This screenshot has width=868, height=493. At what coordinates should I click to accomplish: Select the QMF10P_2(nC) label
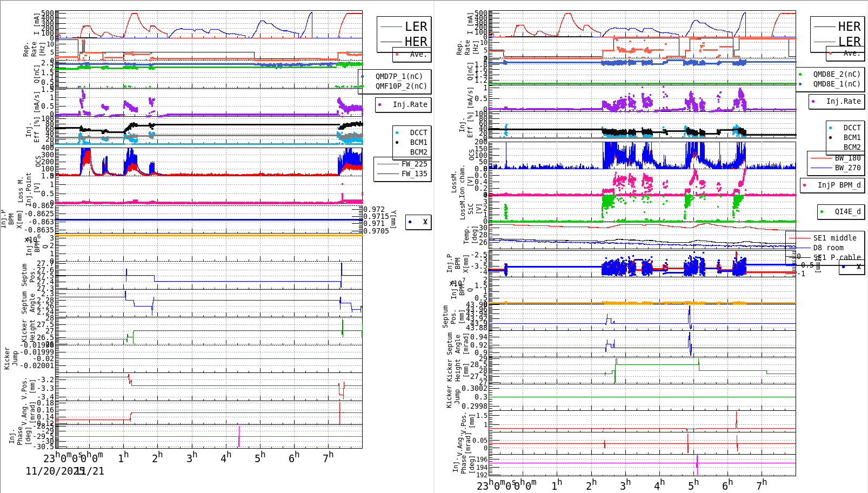pyautogui.click(x=400, y=86)
